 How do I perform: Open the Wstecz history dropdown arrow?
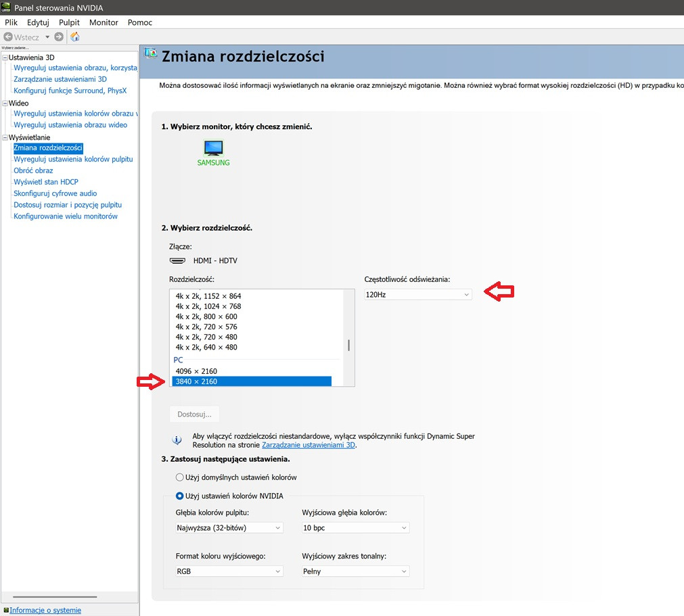coord(47,37)
